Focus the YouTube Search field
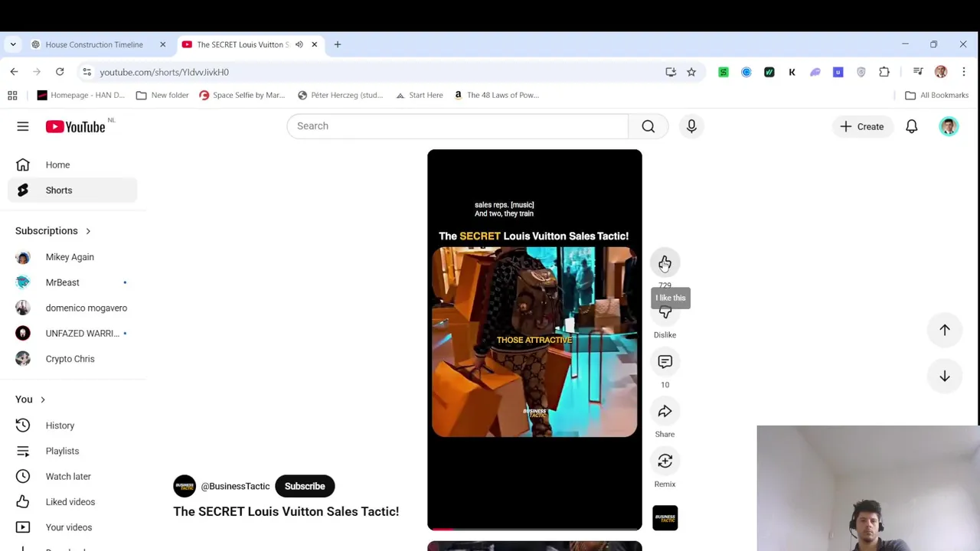 (x=458, y=126)
